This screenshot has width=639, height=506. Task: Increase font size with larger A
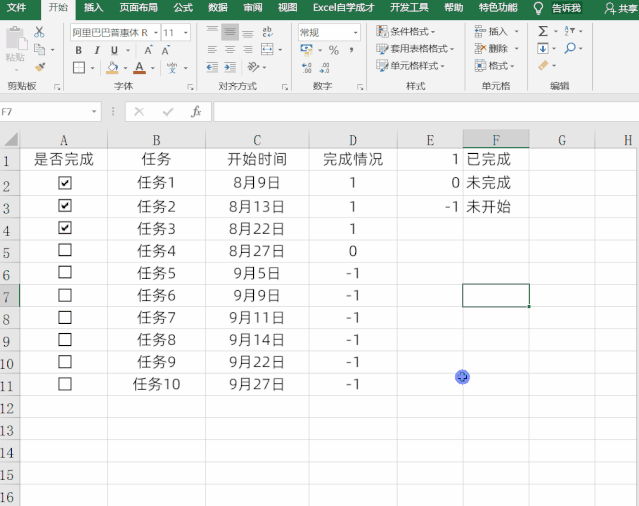[x=148, y=50]
